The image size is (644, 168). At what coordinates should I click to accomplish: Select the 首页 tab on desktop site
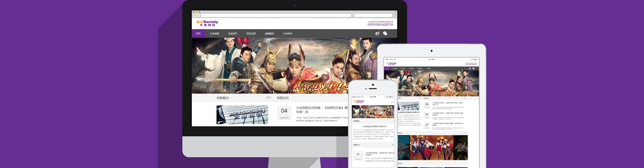(198, 34)
